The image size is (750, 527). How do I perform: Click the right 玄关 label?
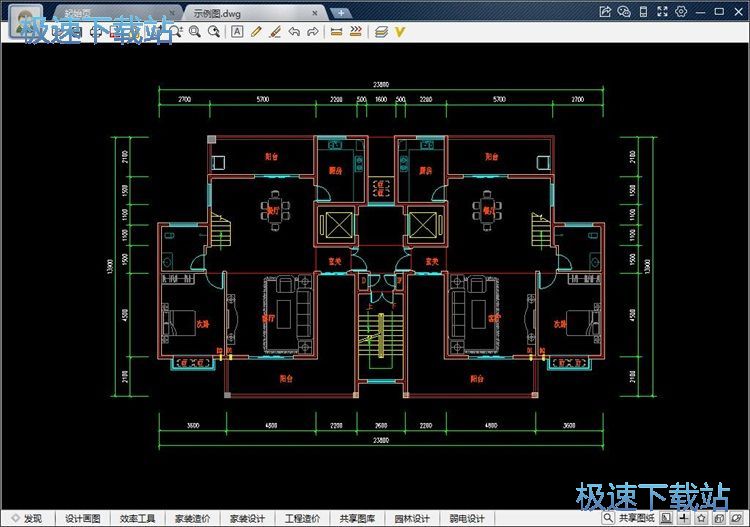coord(431,262)
